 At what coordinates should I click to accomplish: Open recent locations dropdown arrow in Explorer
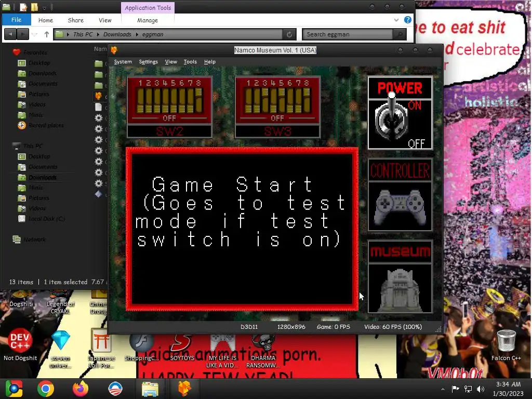pyautogui.click(x=34, y=34)
